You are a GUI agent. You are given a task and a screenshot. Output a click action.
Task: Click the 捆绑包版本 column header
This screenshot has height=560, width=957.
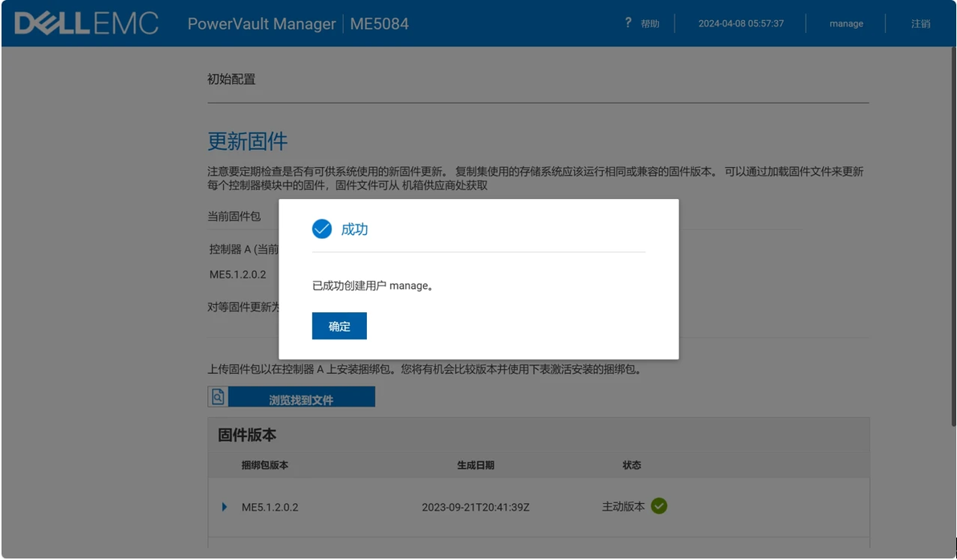point(265,465)
